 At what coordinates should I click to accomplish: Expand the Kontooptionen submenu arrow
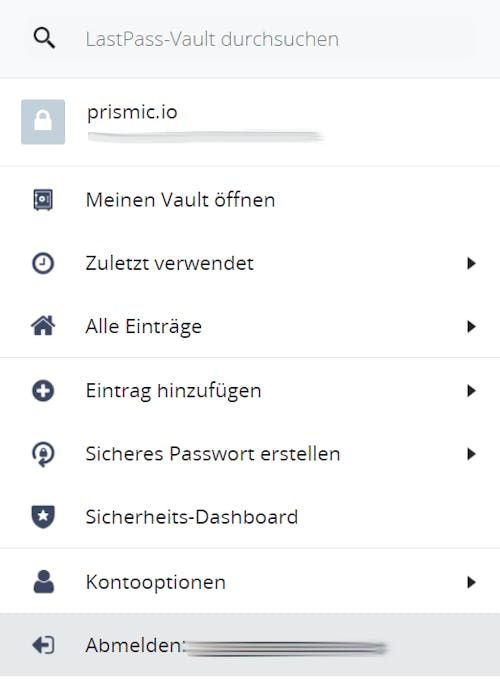click(x=471, y=582)
